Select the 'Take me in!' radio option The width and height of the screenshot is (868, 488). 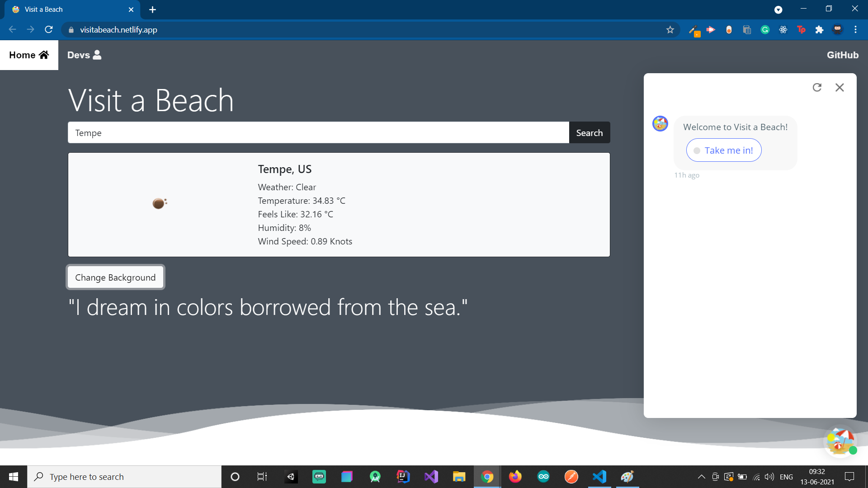pos(724,150)
